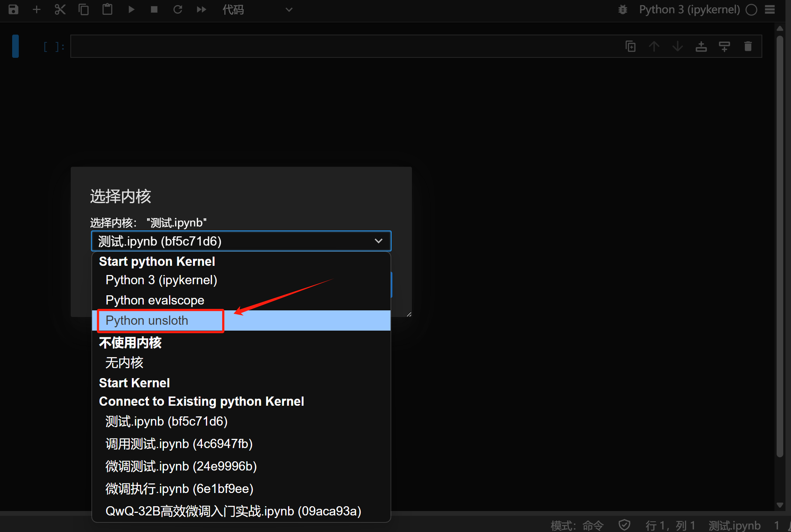
Task: Insert a new cell with plus icon
Action: 36,10
